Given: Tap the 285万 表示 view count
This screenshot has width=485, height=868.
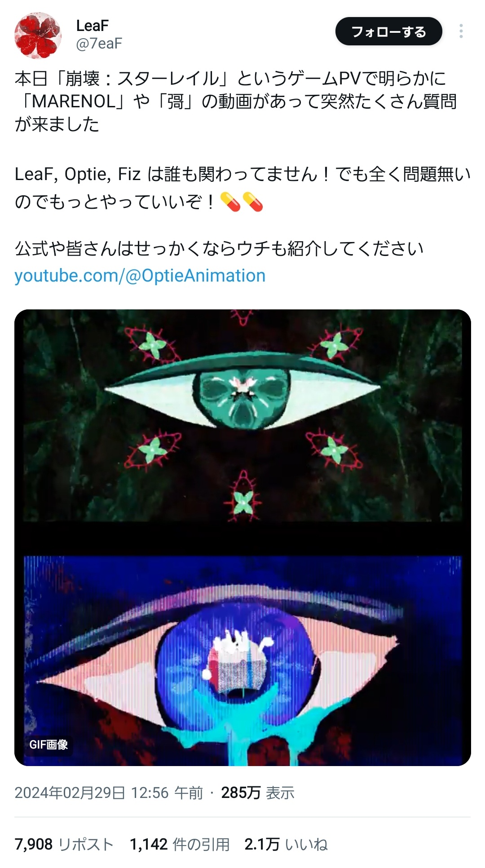Looking at the screenshot, I should [x=258, y=793].
